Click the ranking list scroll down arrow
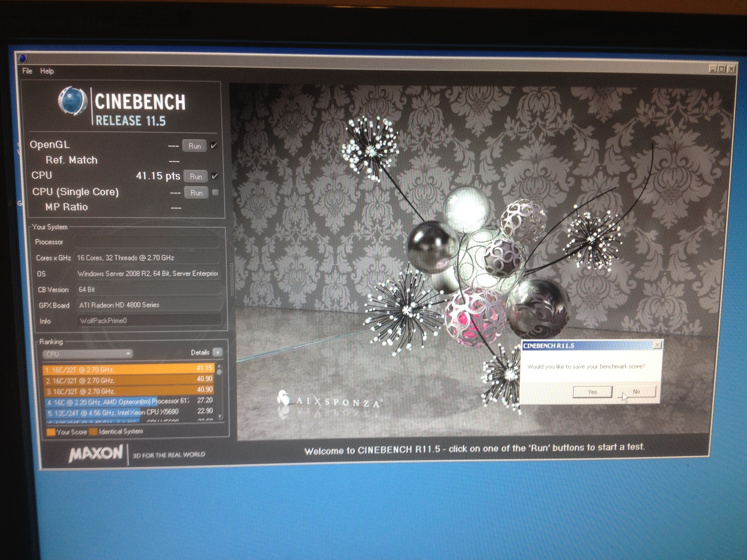The width and height of the screenshot is (747, 560). 220,416
